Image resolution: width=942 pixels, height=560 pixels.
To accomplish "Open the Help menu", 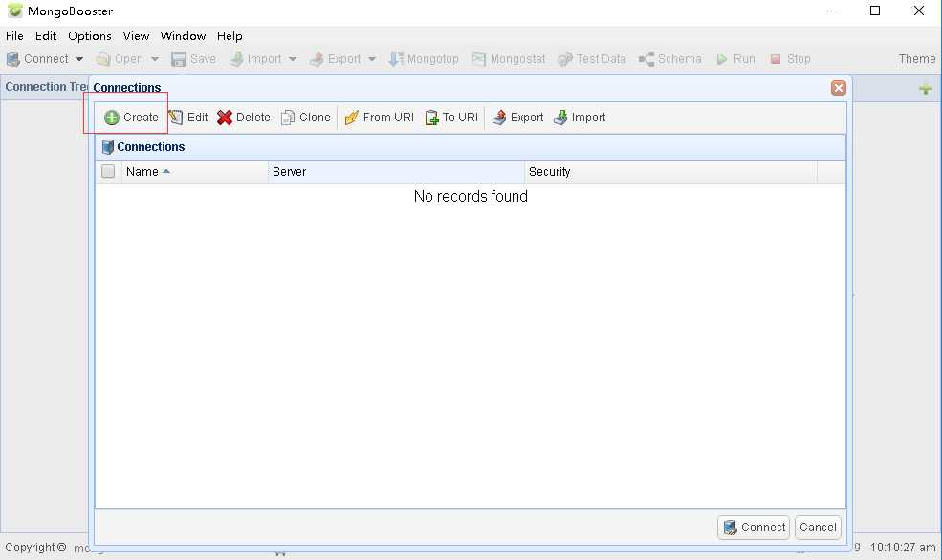I will coord(230,36).
